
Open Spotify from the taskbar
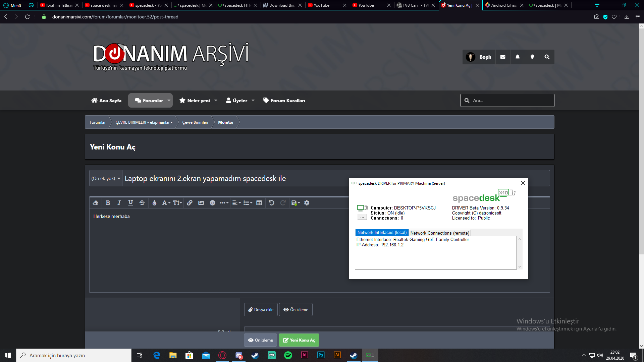point(288,355)
